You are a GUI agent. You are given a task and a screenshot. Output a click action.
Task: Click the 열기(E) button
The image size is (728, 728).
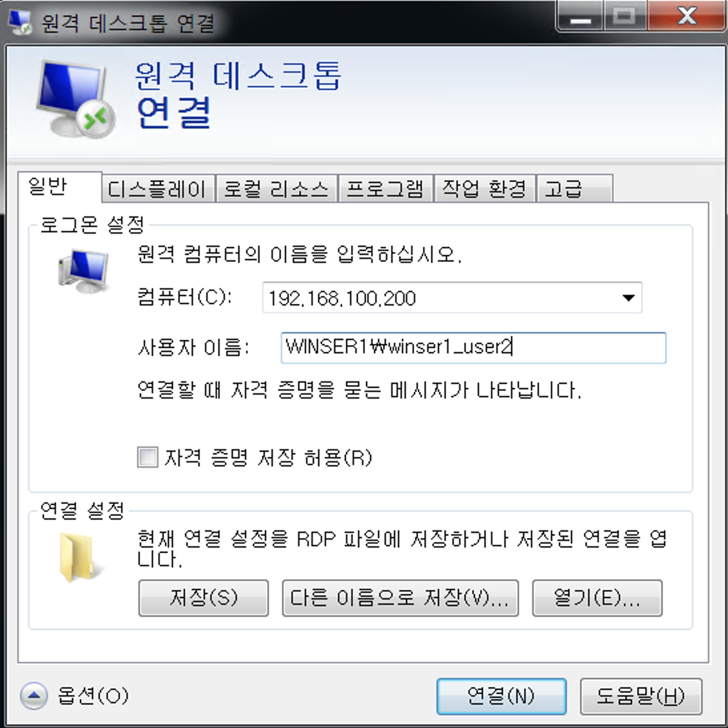click(x=597, y=598)
